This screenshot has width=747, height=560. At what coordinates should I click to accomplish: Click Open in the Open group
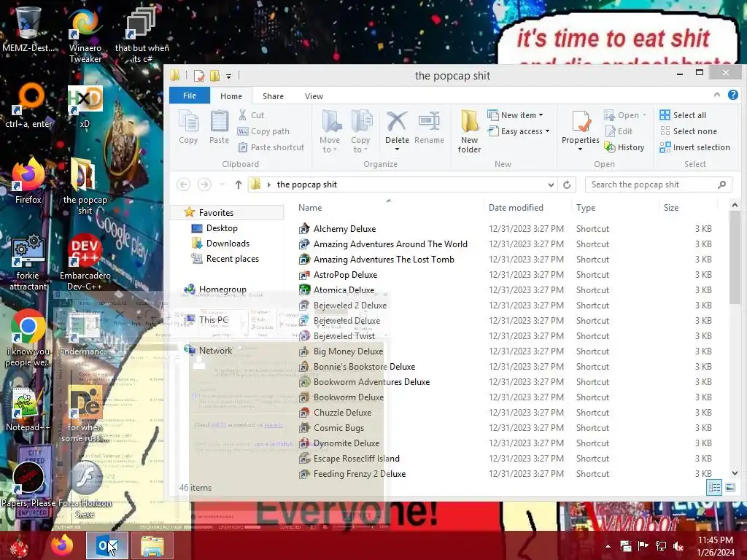click(x=625, y=115)
